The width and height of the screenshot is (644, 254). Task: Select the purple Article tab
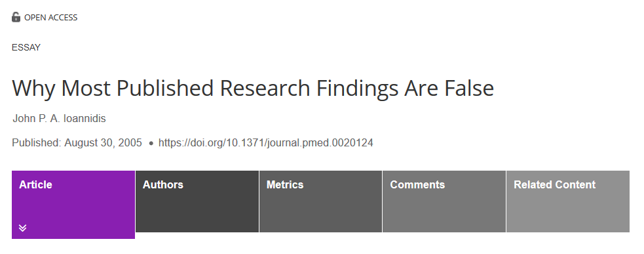tap(73, 205)
